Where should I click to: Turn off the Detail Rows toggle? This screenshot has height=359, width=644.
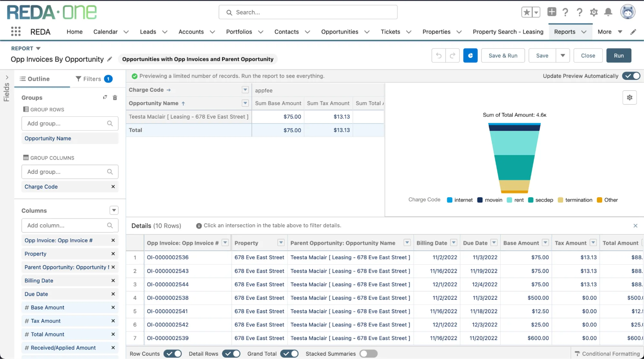tap(231, 354)
